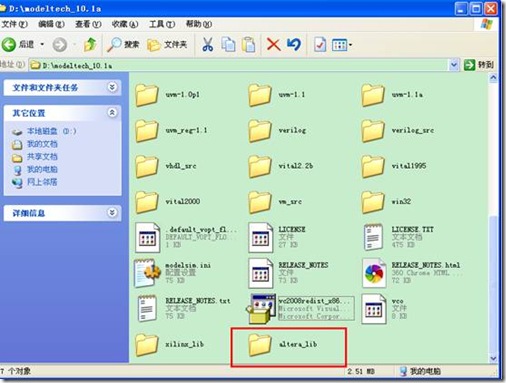The height and width of the screenshot is (383, 506).
Task: Select the RELEASE_NOTES.html file
Action: tap(412, 273)
